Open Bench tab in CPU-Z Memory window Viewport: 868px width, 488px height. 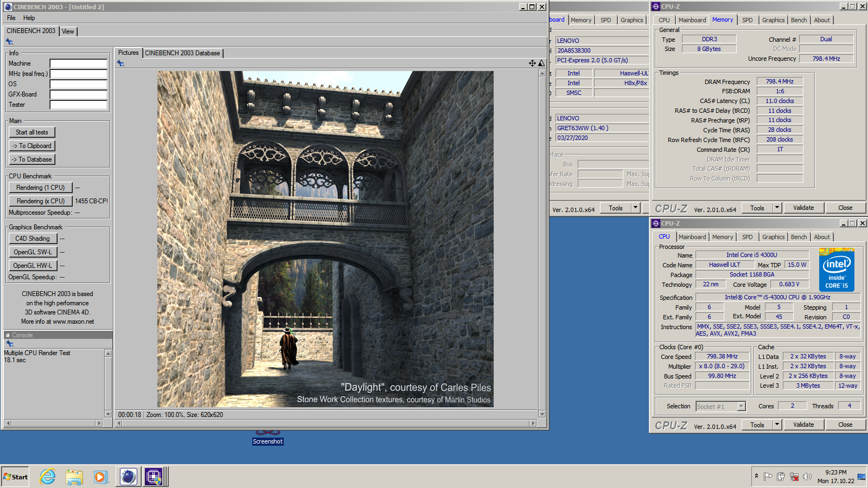coord(799,20)
